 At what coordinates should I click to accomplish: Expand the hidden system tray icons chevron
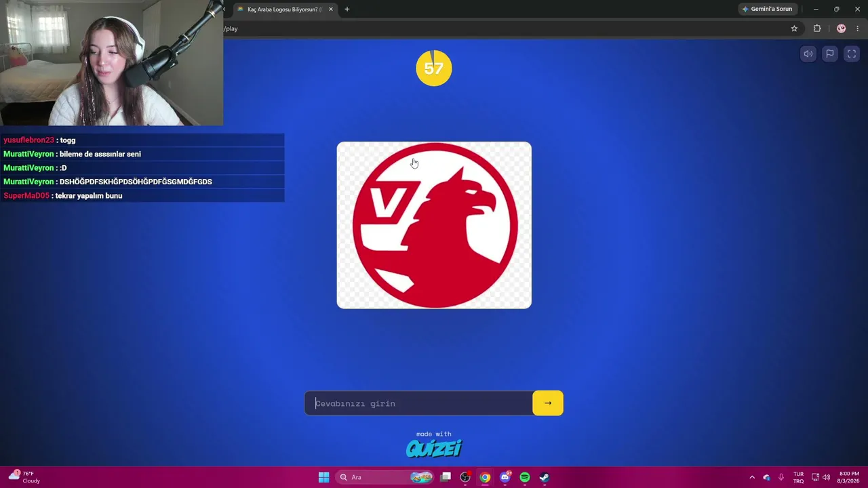pyautogui.click(x=751, y=477)
